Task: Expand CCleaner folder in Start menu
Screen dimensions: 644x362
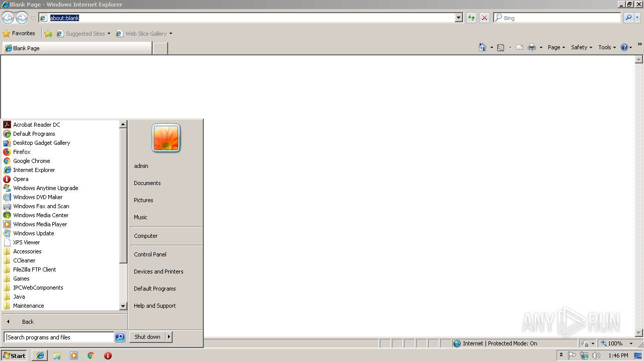Action: [x=24, y=260]
